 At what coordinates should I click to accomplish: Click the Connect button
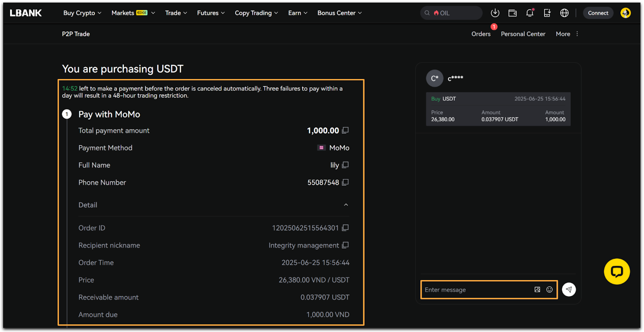(x=598, y=13)
